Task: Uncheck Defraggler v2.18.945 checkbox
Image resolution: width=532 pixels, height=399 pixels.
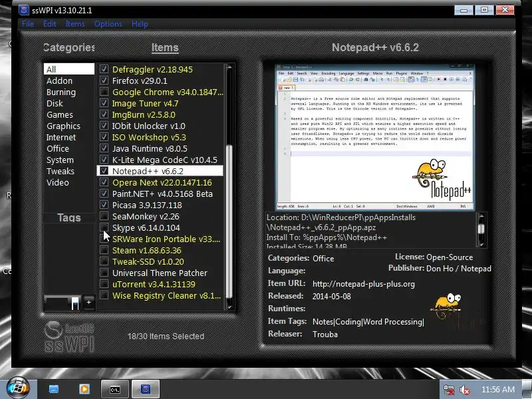Action: pyautogui.click(x=104, y=69)
